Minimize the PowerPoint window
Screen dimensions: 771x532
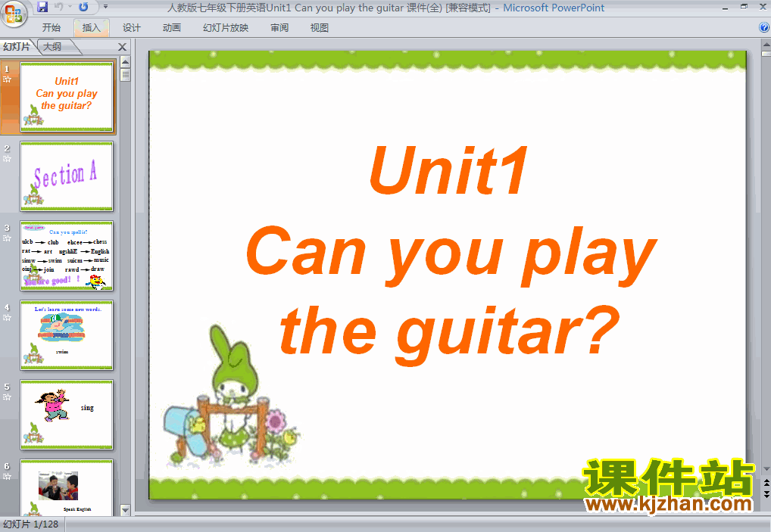pyautogui.click(x=726, y=8)
